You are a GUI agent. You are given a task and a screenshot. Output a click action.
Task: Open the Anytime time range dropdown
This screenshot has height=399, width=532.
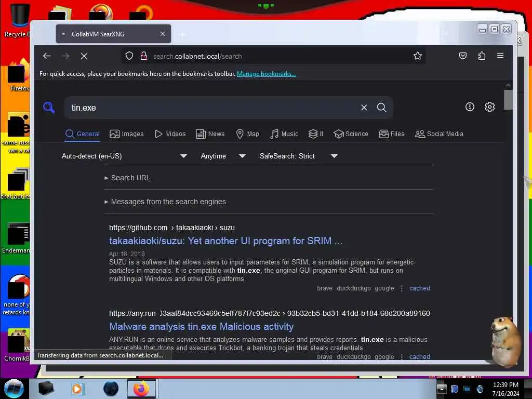[x=223, y=156]
